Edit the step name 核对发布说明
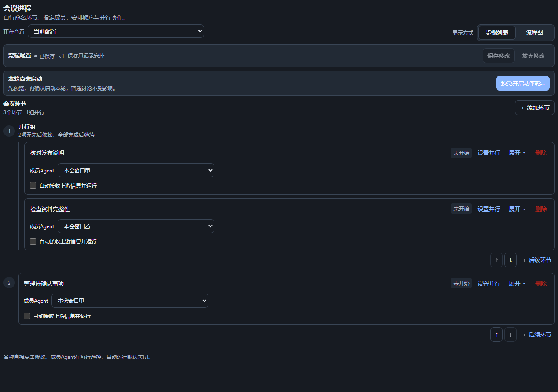558x392 pixels. click(47, 153)
